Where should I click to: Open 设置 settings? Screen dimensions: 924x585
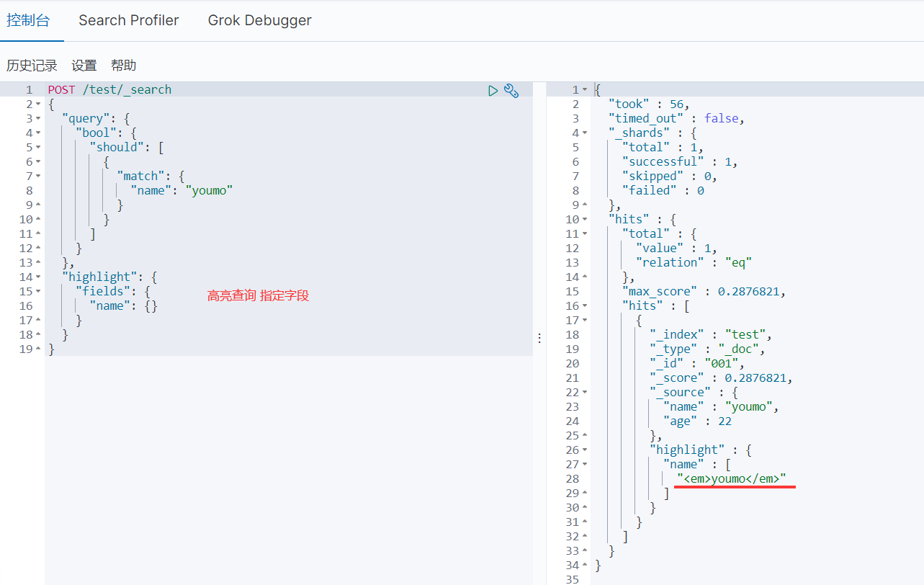(84, 66)
